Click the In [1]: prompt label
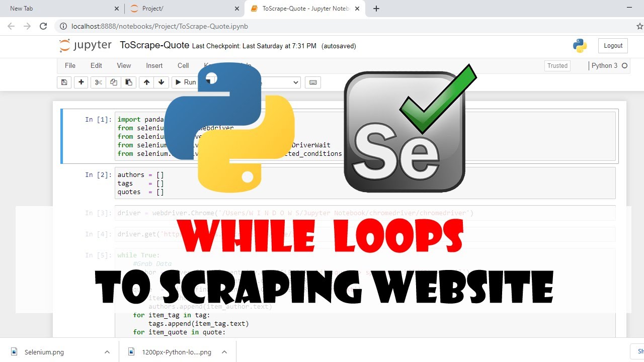Image resolution: width=644 pixels, height=362 pixels. (x=99, y=119)
